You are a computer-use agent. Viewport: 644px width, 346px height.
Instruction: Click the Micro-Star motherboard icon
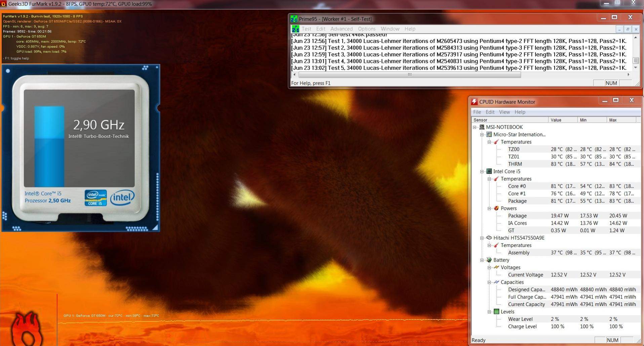click(x=489, y=134)
